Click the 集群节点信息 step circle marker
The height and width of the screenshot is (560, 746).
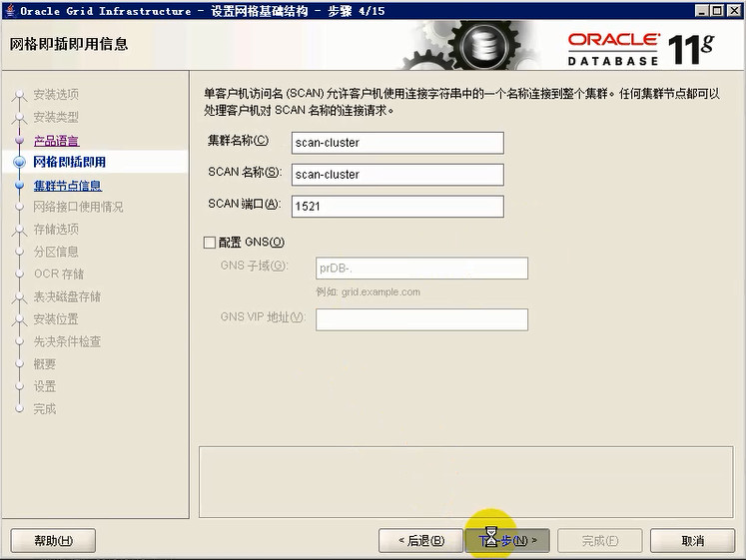[x=20, y=186]
